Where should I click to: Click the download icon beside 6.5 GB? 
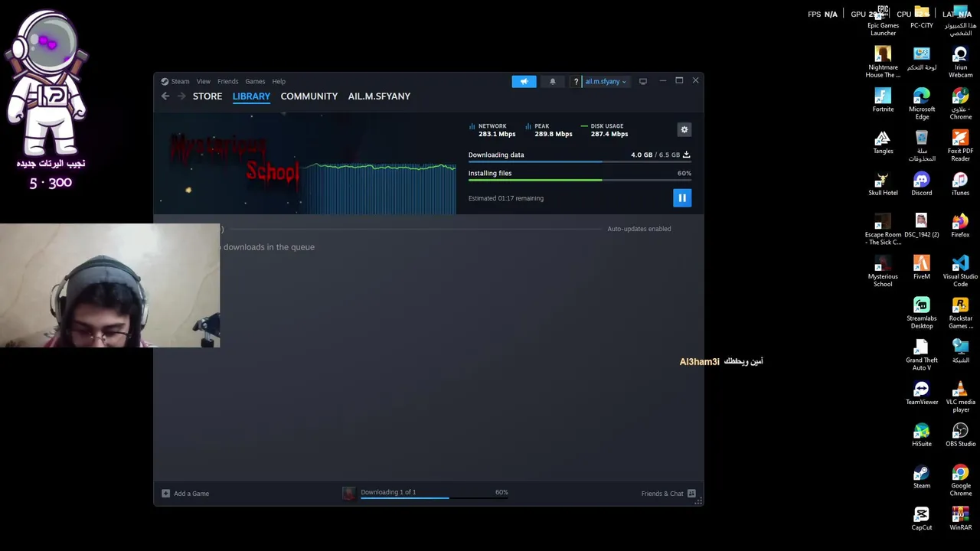point(686,155)
